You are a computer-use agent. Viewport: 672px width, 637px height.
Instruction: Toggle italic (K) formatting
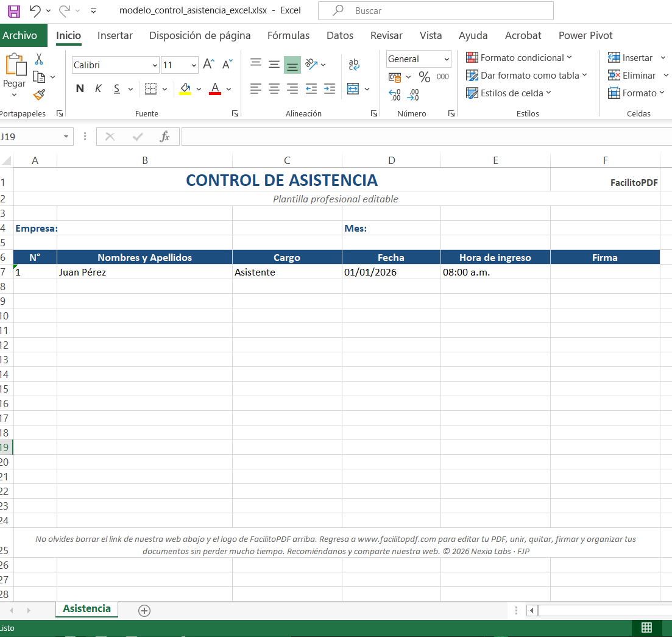pos(98,89)
